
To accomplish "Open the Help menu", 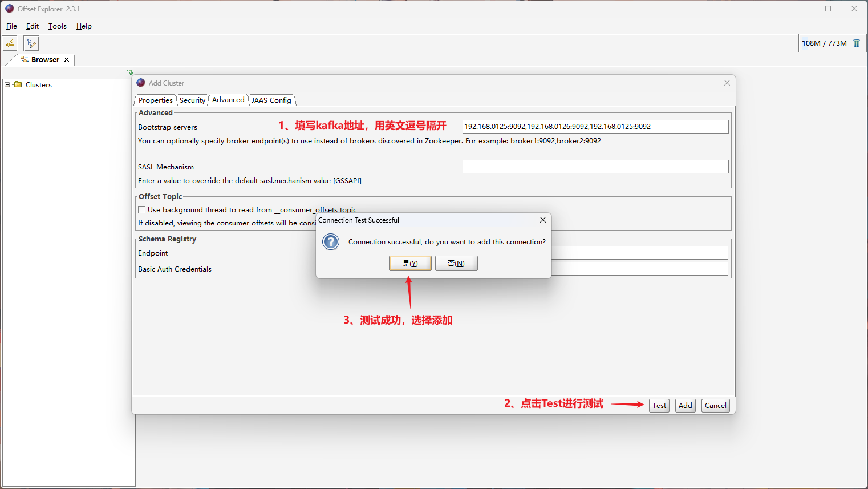I will tap(84, 26).
